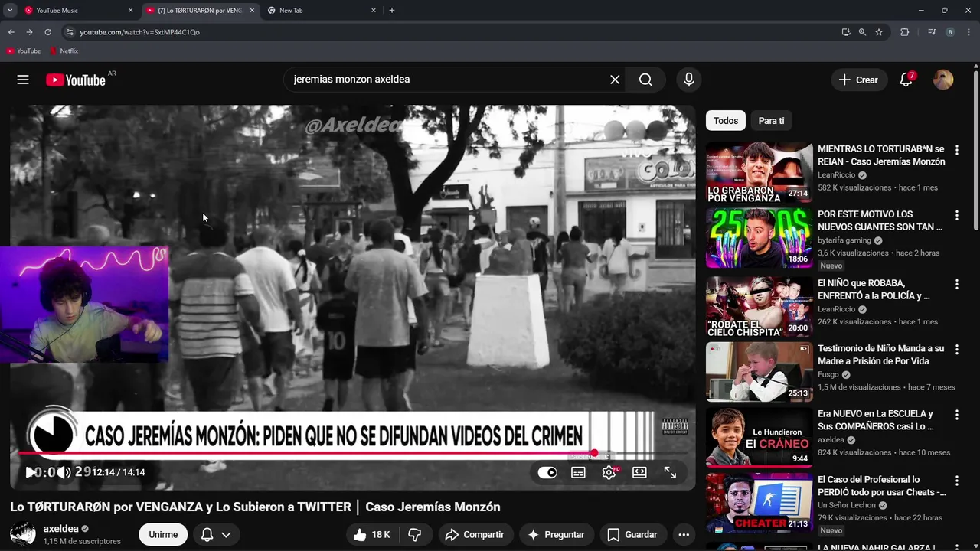The width and height of the screenshot is (980, 551).
Task: Click Crear to create content
Action: tap(858, 80)
